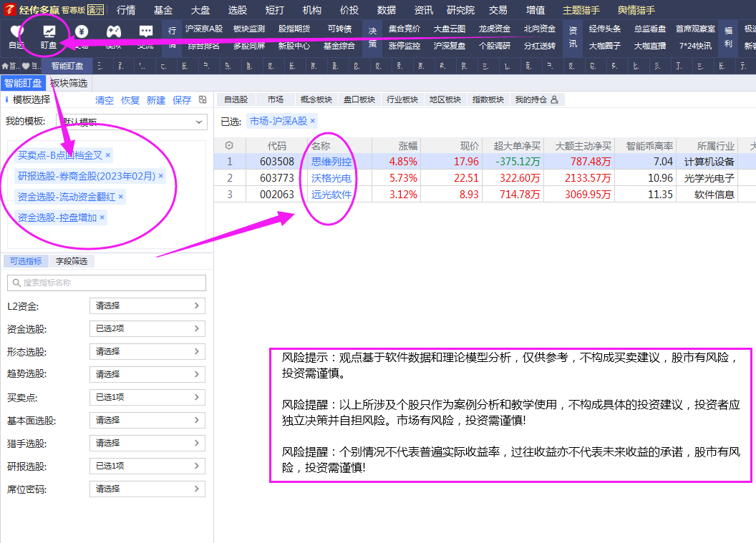The height and width of the screenshot is (543, 756).
Task: Click the home icon tab in tab strip
Action: coord(5,66)
